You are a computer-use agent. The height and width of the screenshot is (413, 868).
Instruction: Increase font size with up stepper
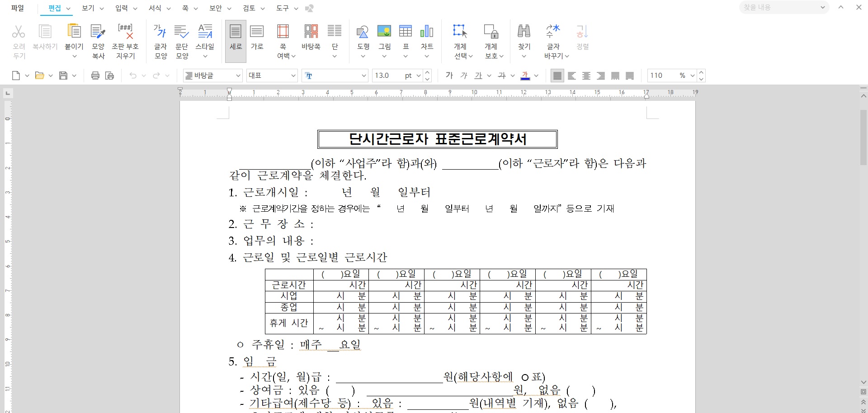(x=428, y=72)
